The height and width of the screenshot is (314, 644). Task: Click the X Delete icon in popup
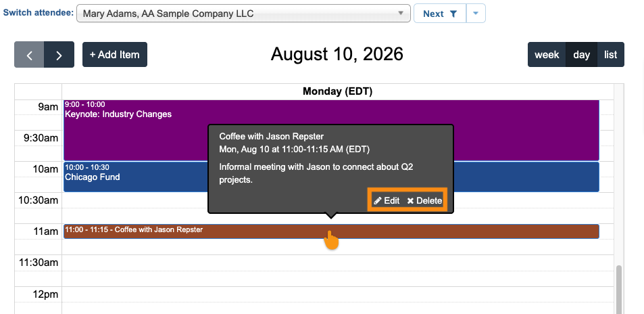point(410,201)
